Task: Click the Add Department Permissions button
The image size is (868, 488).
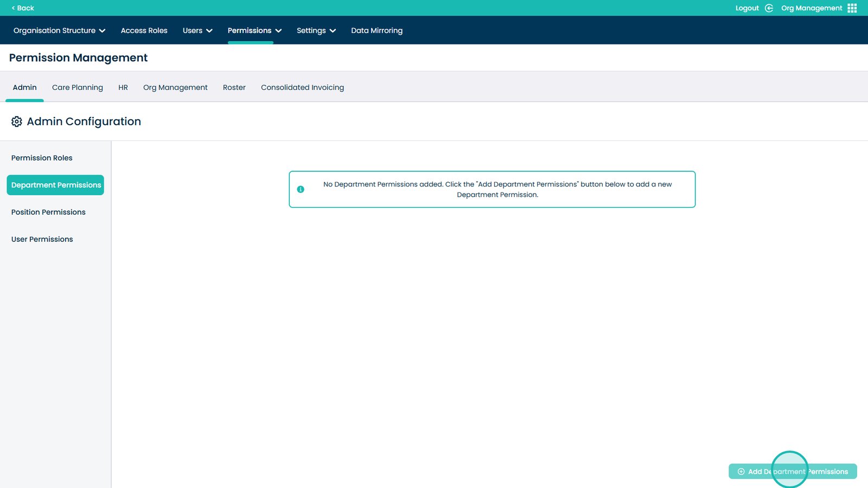Action: [793, 471]
